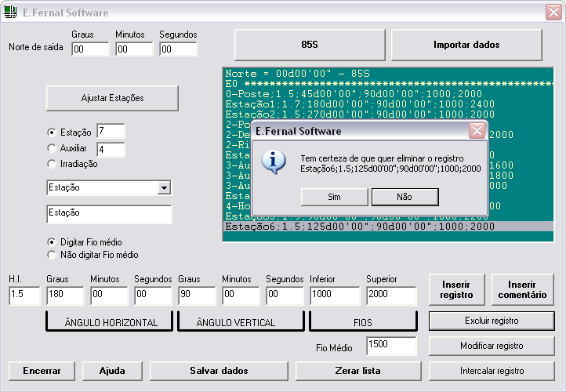Click the Importar dados button

466,45
